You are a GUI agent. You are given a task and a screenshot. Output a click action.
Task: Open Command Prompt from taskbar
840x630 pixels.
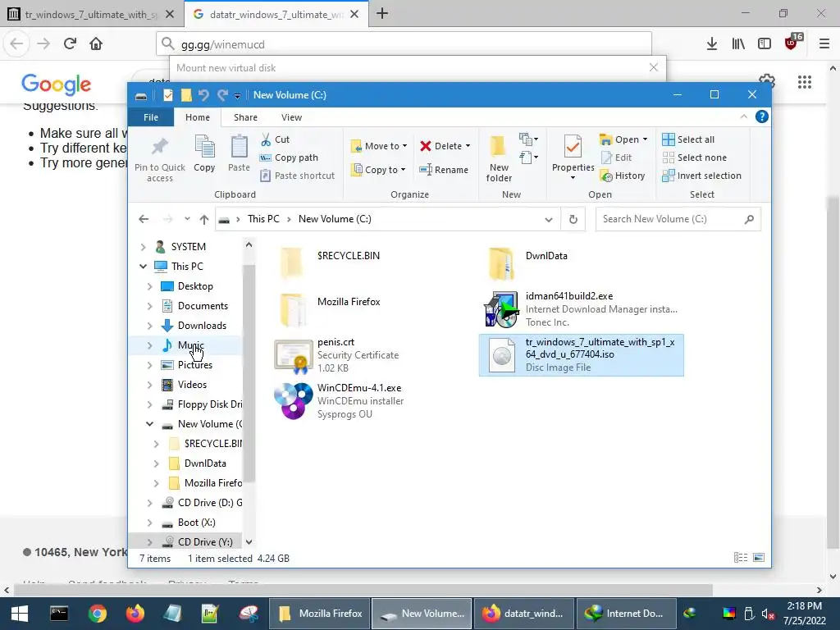tap(59, 614)
